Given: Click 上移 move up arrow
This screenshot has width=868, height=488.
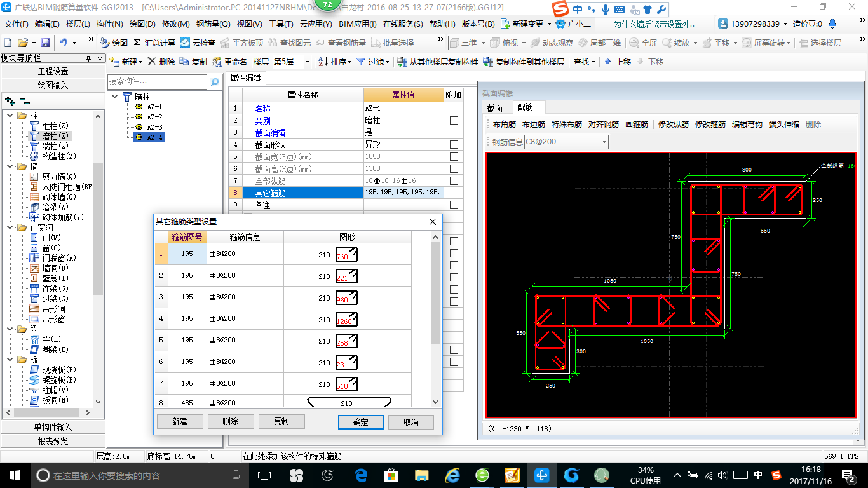Looking at the screenshot, I should (618, 62).
